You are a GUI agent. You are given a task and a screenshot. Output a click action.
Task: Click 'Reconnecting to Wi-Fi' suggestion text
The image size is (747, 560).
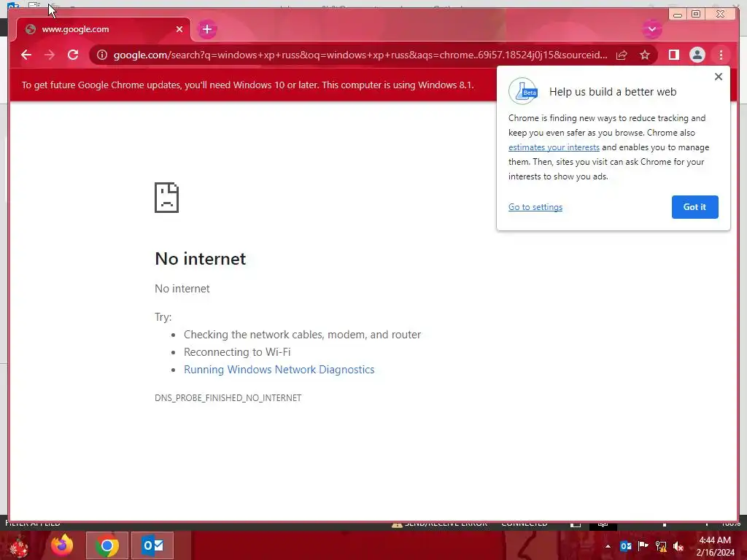tap(237, 352)
